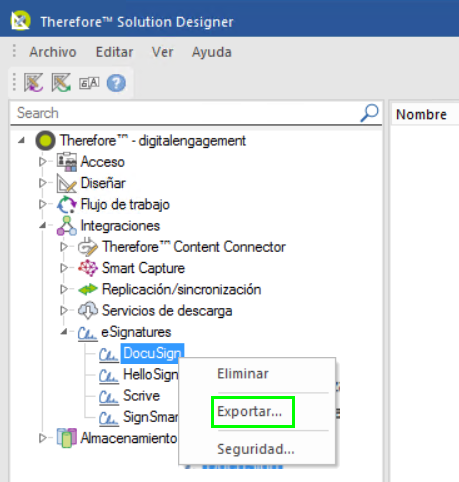This screenshot has width=459, height=482.
Task: Click the Therefore app logo in title bar
Action: point(20,21)
